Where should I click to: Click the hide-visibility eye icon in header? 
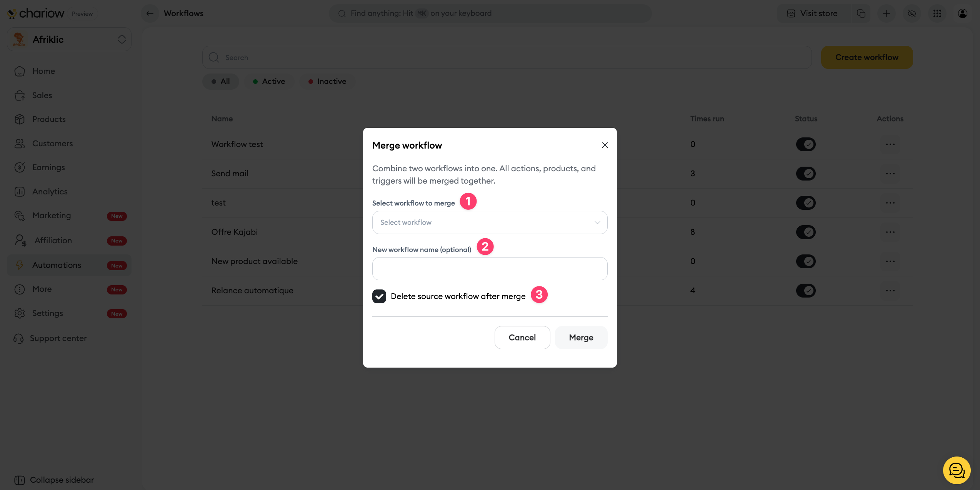912,13
